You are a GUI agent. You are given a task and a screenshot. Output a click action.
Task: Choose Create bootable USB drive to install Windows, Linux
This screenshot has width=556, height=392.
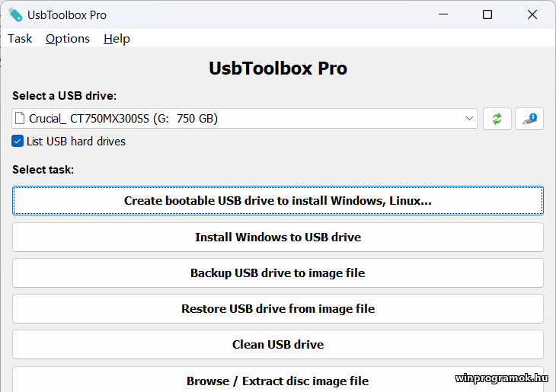click(278, 201)
